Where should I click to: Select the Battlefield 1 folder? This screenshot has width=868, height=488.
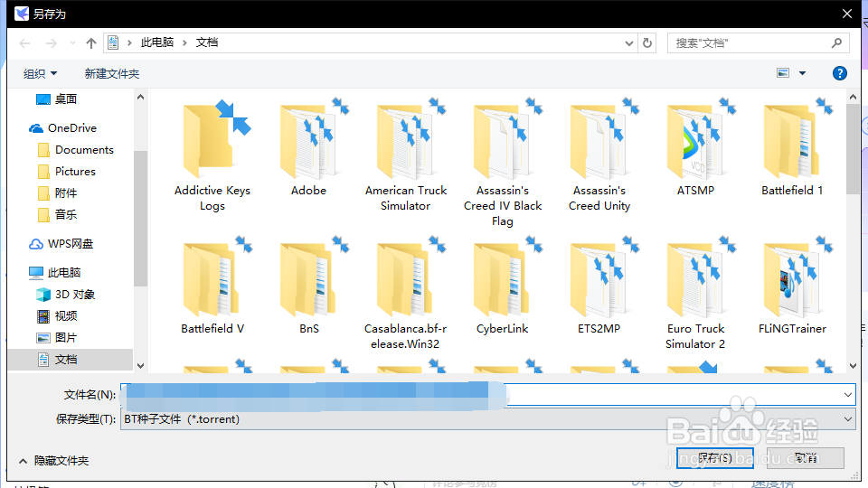coord(792,148)
